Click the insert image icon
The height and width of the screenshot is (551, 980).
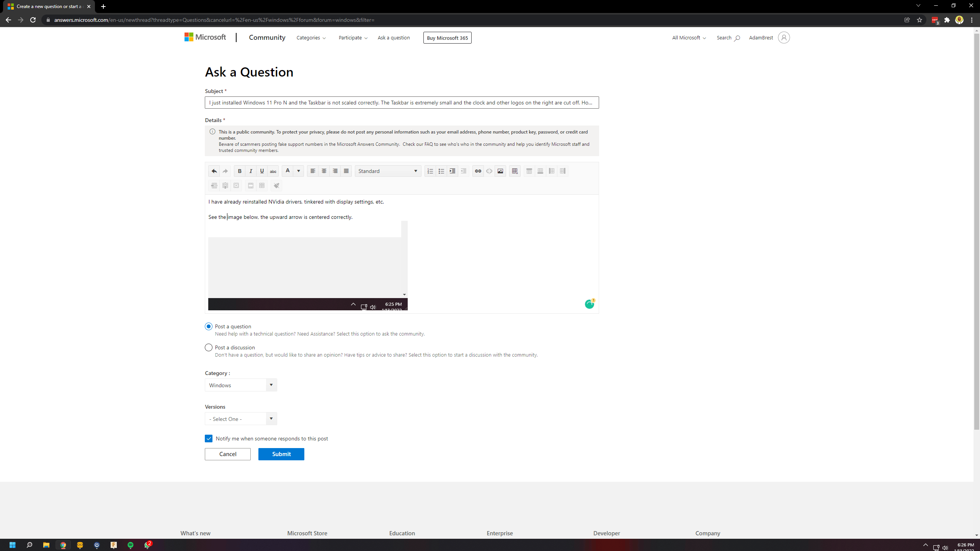[500, 171]
